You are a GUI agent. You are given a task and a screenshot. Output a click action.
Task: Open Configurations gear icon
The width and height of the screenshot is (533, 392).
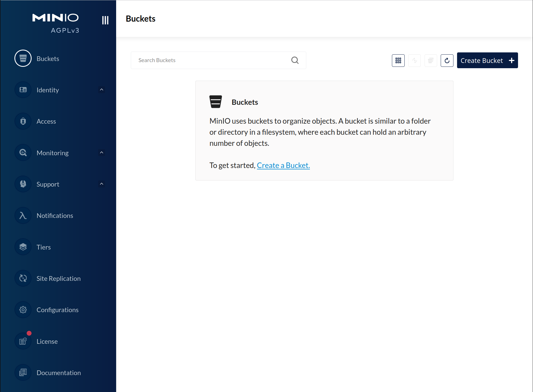pyautogui.click(x=23, y=310)
